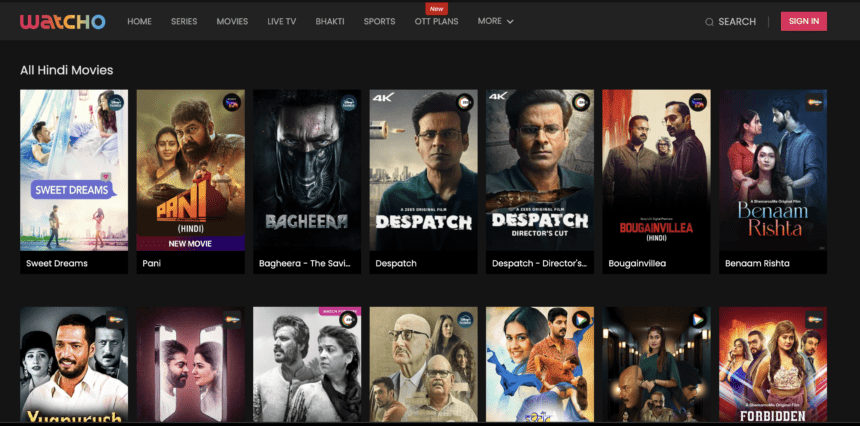Click Disney Hotstar badge on Sweet Dreams poster
The image size is (860, 426).
coord(115,103)
